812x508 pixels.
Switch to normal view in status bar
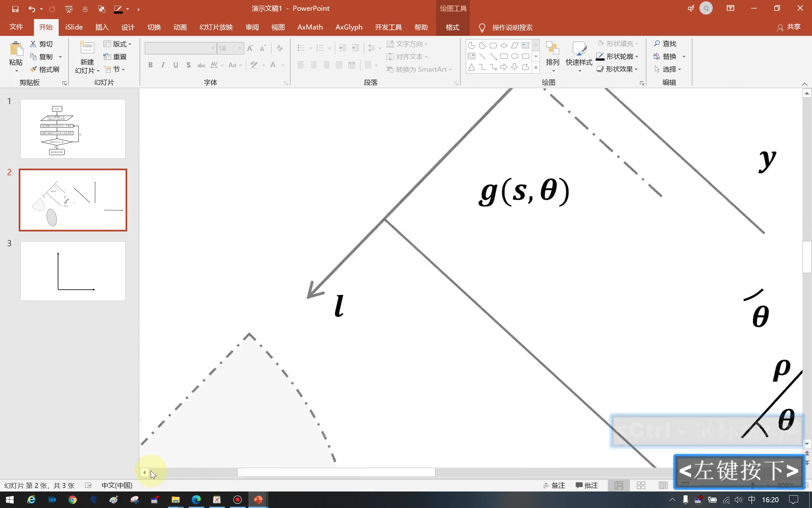coord(619,485)
